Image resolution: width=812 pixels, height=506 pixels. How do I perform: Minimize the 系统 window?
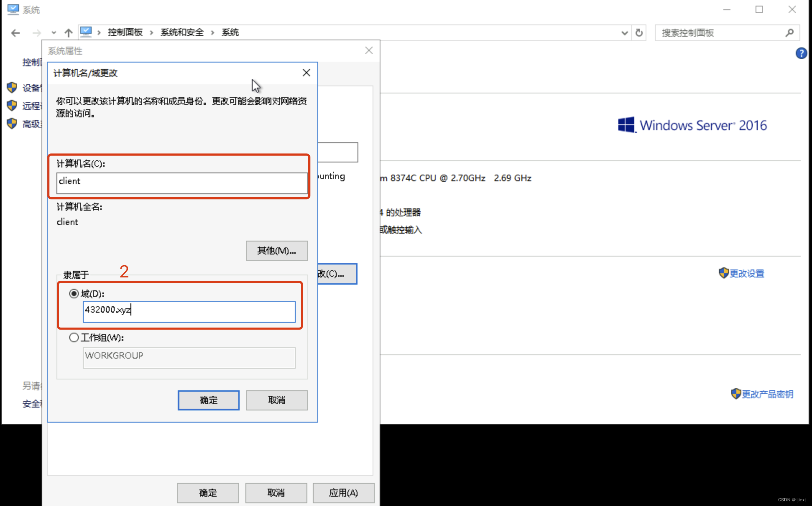coord(726,10)
